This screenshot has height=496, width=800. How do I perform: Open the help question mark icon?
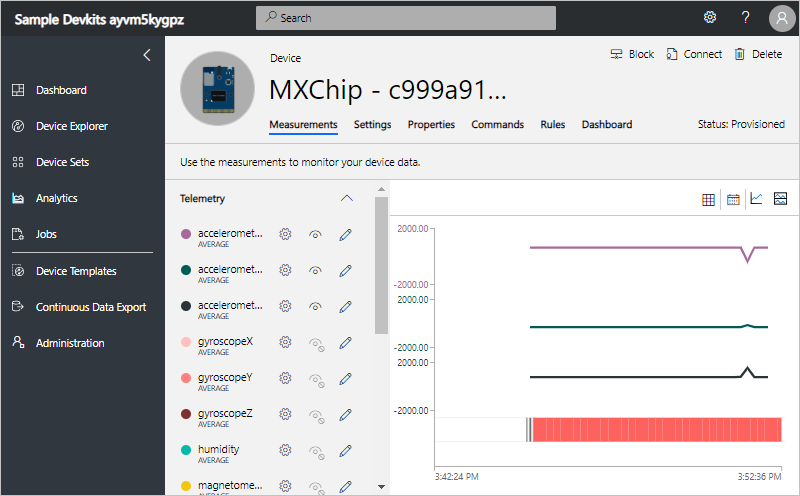[x=745, y=17]
